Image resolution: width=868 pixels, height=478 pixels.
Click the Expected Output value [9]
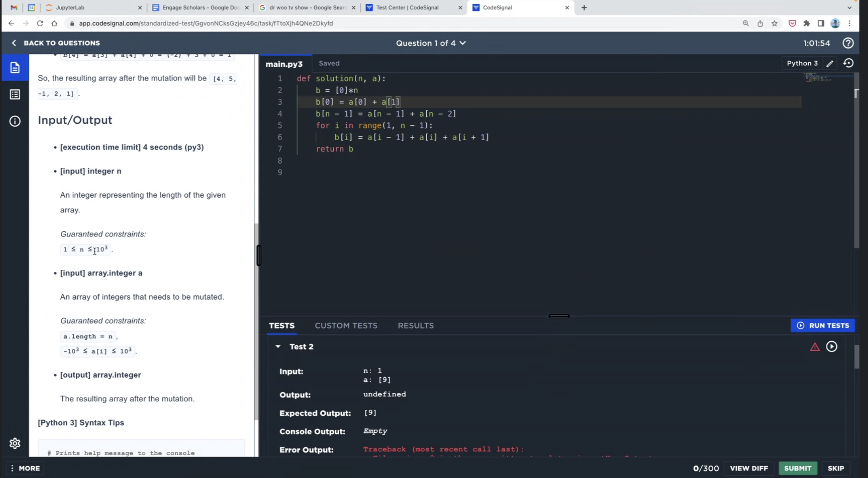tap(370, 413)
